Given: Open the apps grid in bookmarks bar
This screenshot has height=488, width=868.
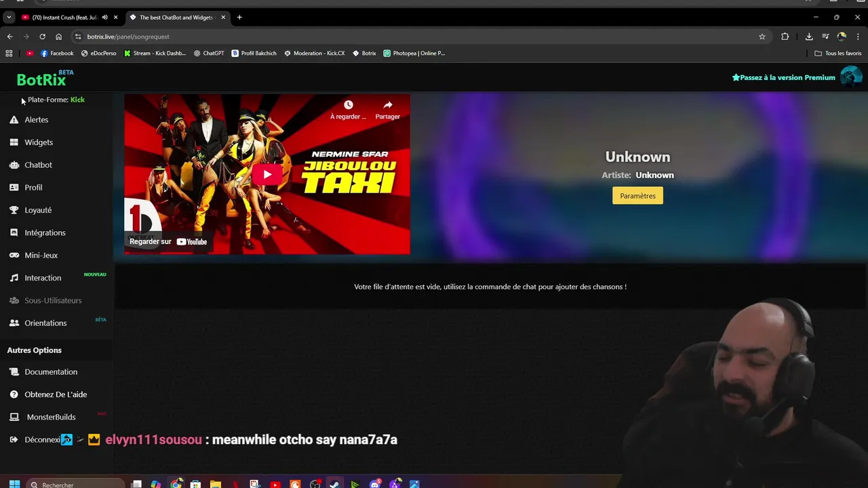Looking at the screenshot, I should click(9, 53).
